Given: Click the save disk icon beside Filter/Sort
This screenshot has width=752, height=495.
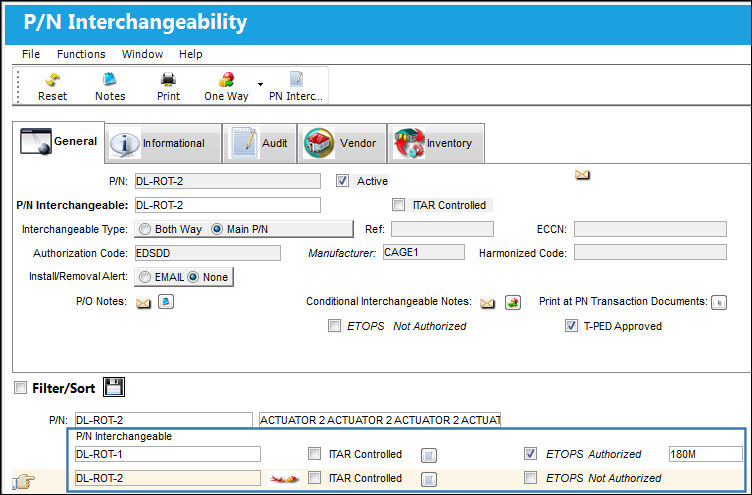Looking at the screenshot, I should point(114,387).
